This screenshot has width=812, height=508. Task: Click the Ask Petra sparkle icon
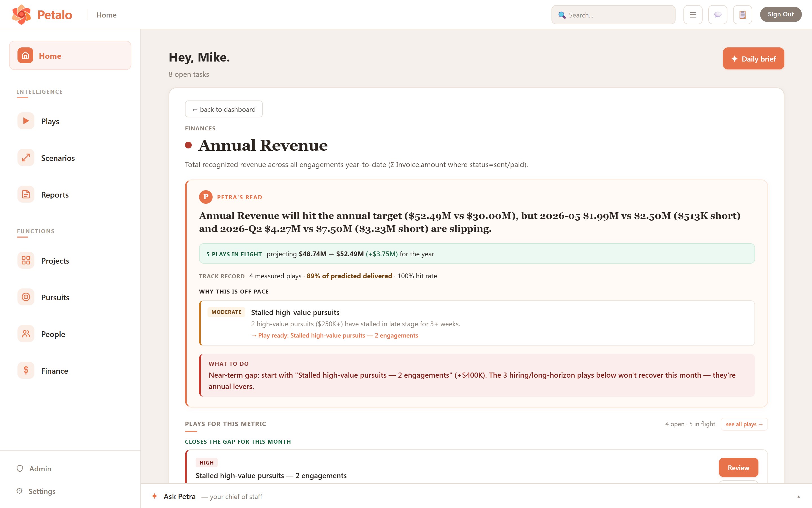click(155, 496)
